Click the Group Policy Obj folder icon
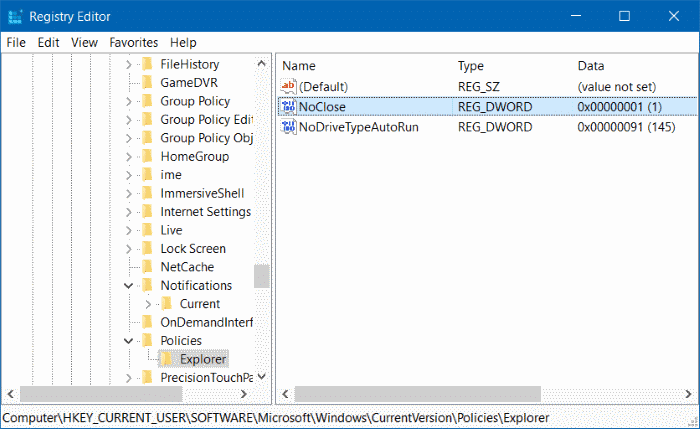Screen dimensions: 700x429 point(147,138)
